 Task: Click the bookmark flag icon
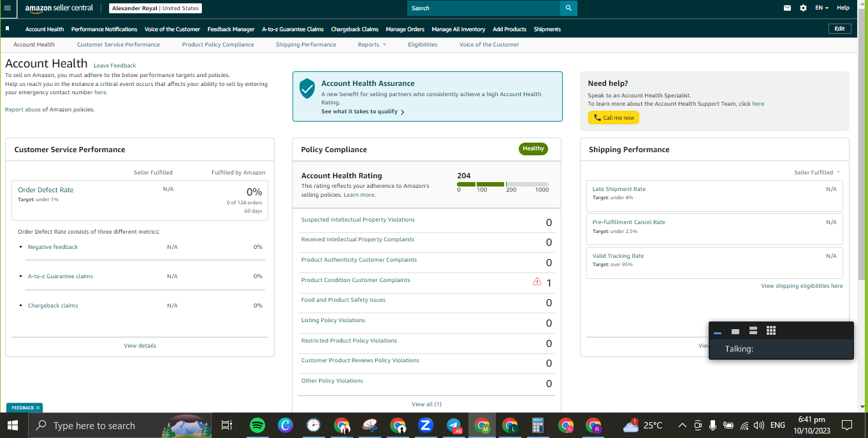[x=7, y=29]
